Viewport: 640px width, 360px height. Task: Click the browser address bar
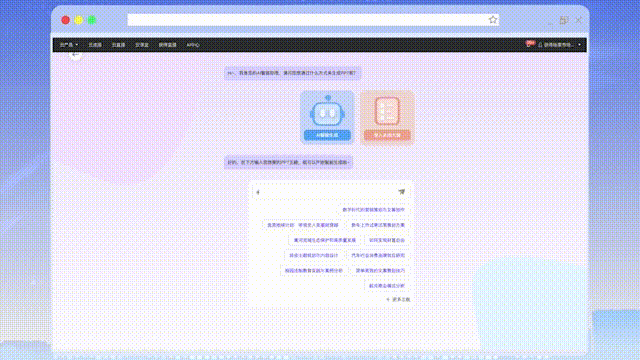[x=308, y=20]
